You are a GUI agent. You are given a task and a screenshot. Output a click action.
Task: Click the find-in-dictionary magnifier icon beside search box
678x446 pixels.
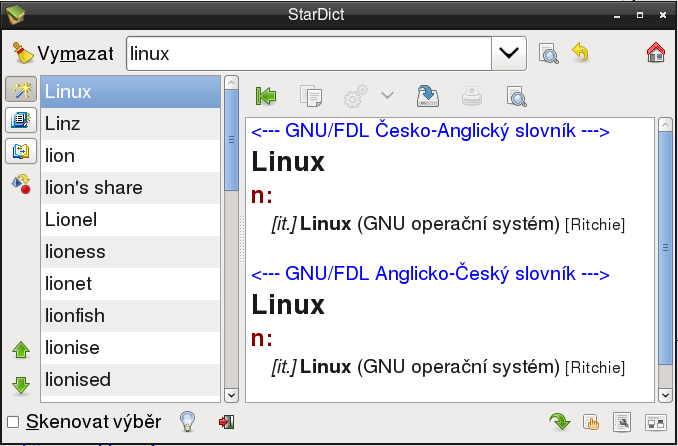click(x=548, y=53)
